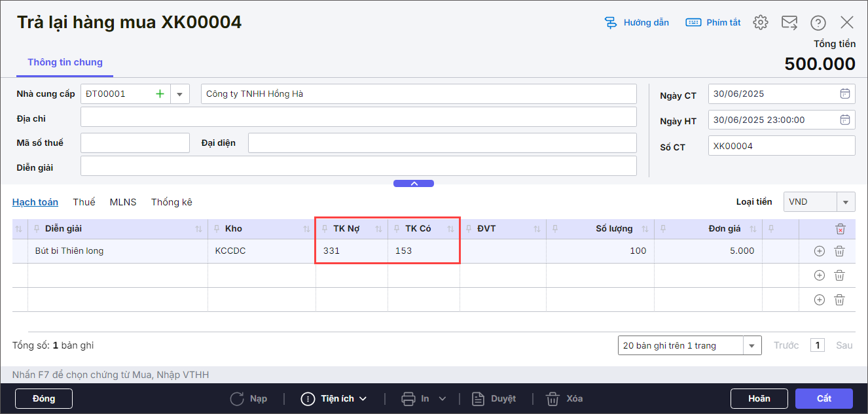Pin the Kho column
This screenshot has width=868, height=414.
[217, 229]
